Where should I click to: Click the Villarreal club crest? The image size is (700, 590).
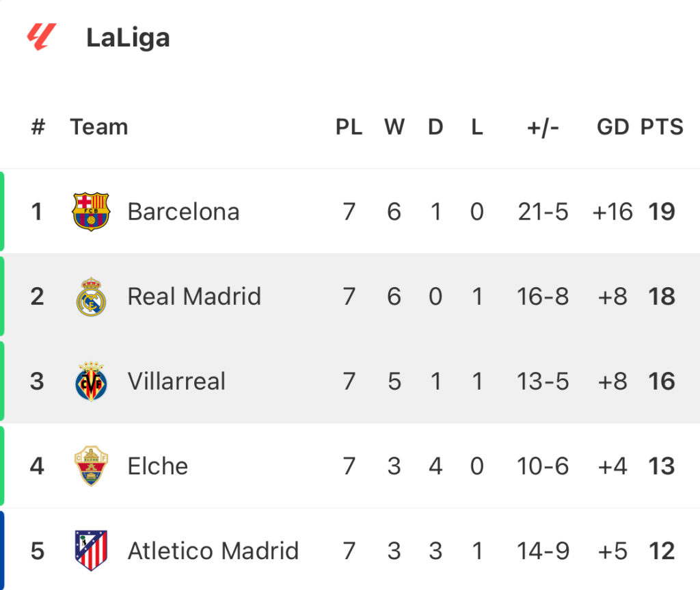[91, 381]
